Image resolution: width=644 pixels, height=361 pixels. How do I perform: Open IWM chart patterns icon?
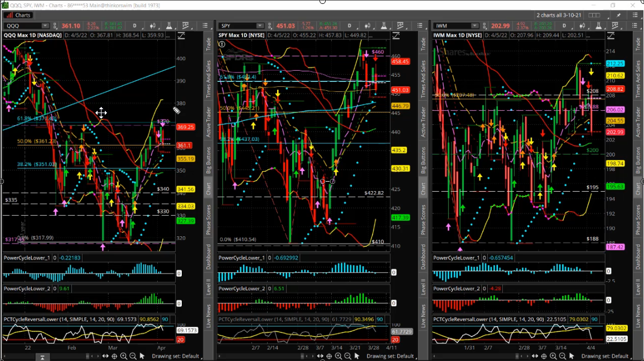615,26
